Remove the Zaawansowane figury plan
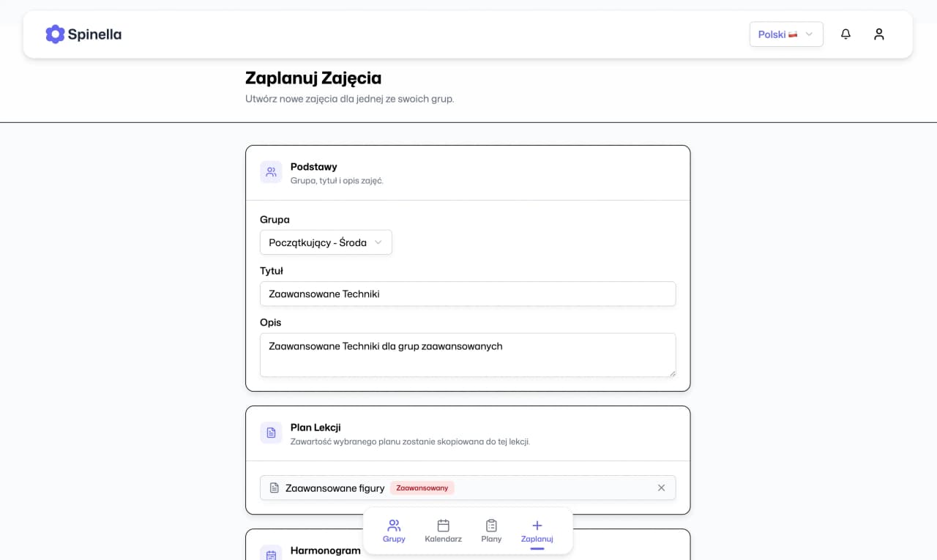 [661, 488]
